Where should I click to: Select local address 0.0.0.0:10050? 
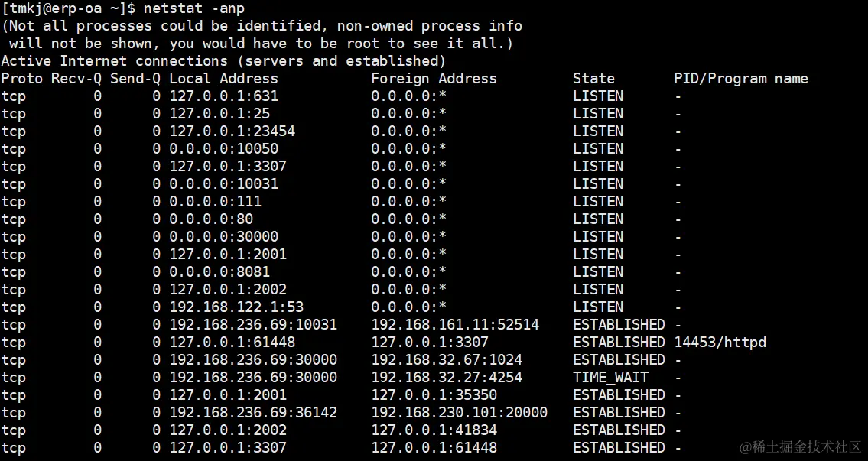point(223,149)
